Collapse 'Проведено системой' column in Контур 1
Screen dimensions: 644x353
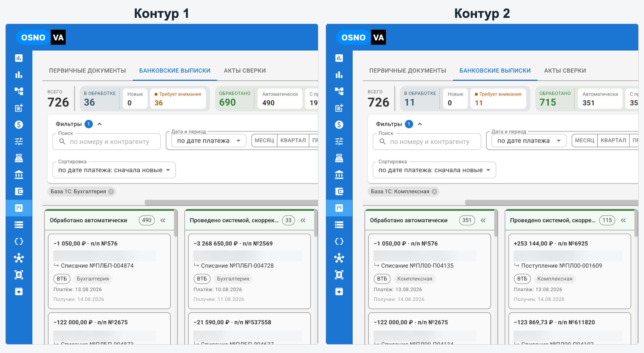(x=303, y=220)
